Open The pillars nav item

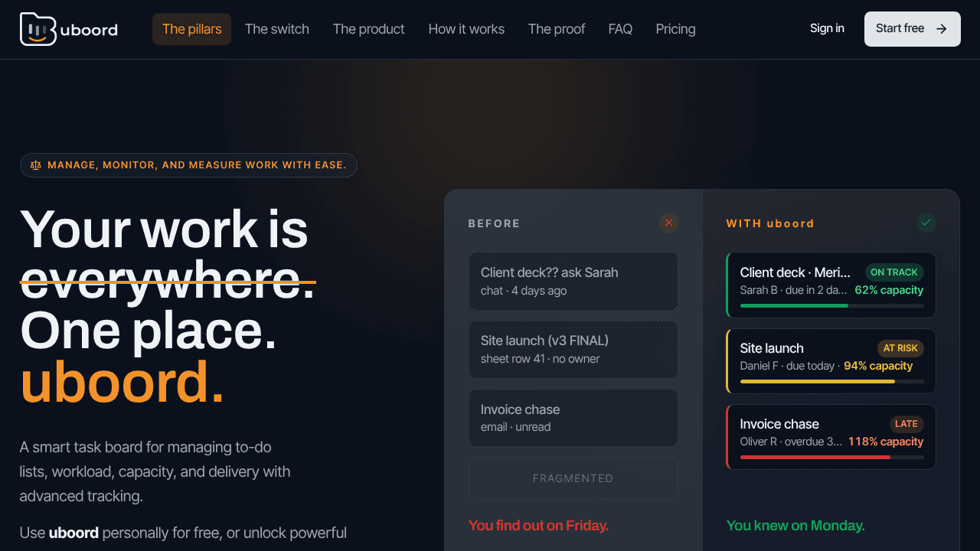[x=191, y=29]
